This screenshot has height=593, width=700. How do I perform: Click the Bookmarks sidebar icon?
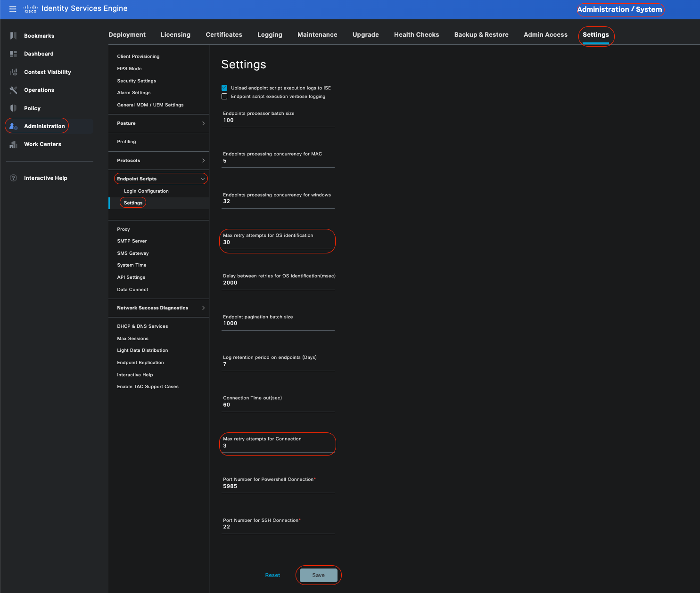click(x=13, y=36)
